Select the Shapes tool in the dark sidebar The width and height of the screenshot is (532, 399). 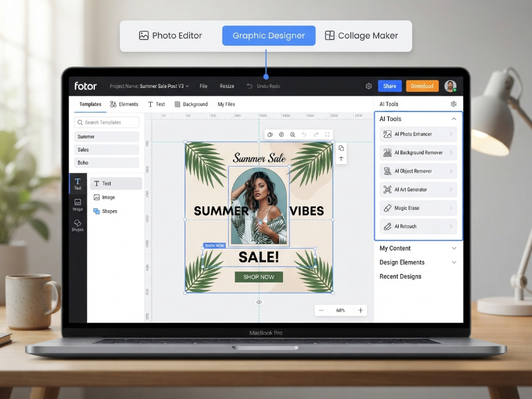click(77, 225)
